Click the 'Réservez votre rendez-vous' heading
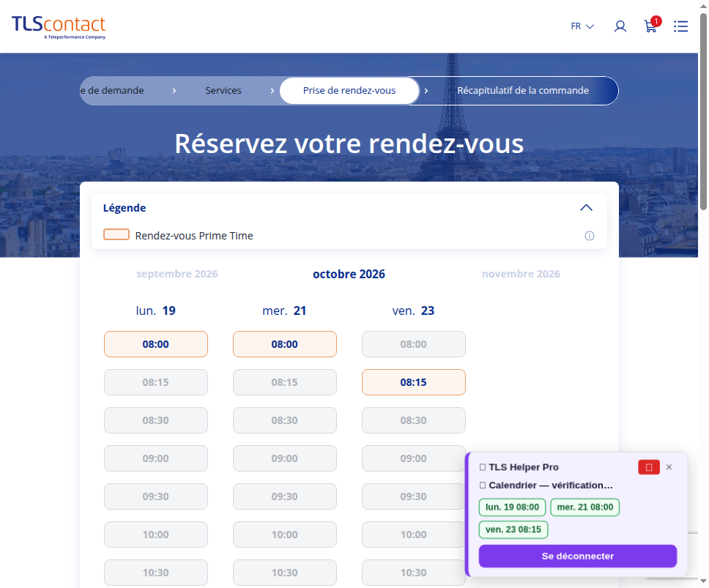Screen dimensions: 709x588 tap(349, 144)
